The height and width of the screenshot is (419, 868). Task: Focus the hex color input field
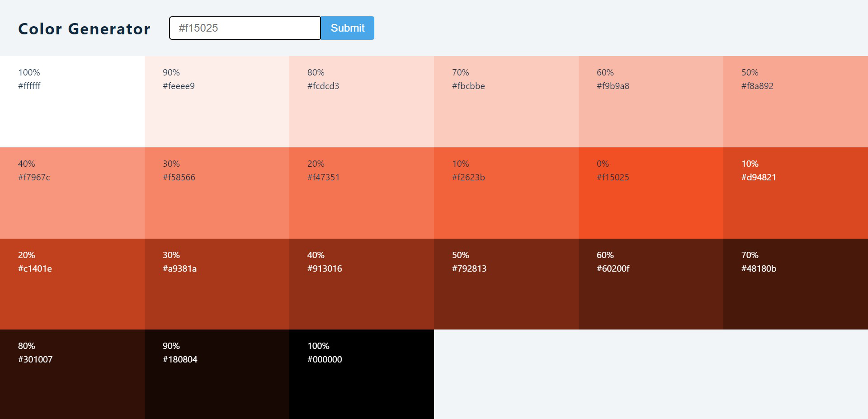point(245,28)
